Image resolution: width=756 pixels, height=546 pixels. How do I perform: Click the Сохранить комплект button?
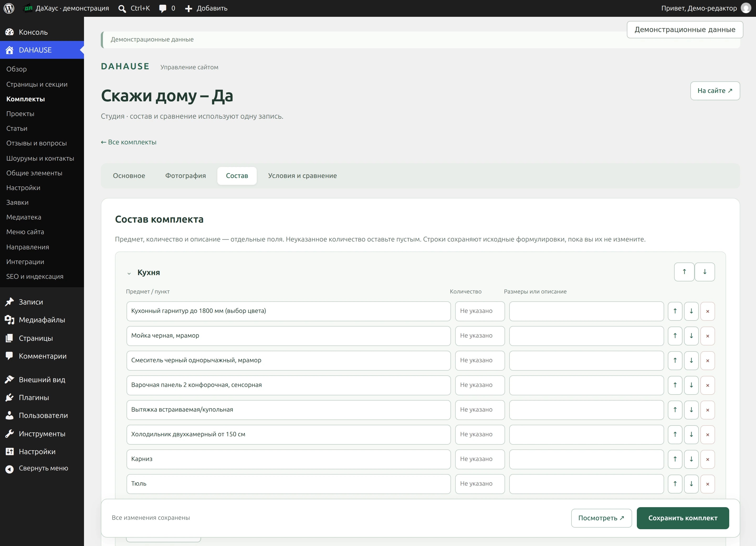coord(683,518)
